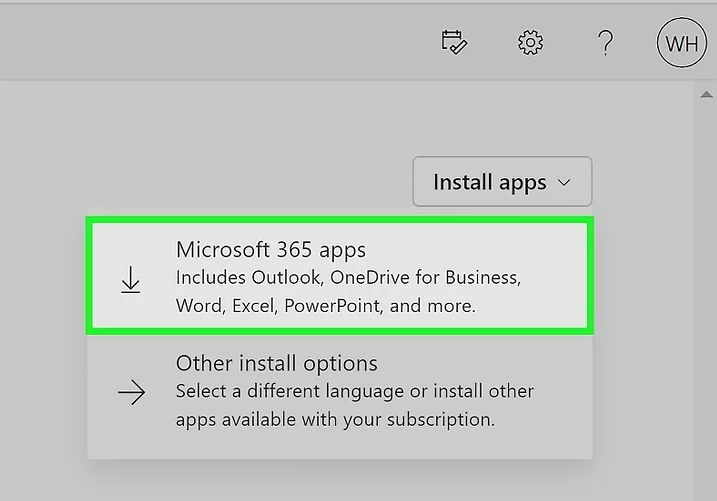The height and width of the screenshot is (501, 717).
Task: Click the scrollbar up arrow
Action: pyautogui.click(x=706, y=94)
